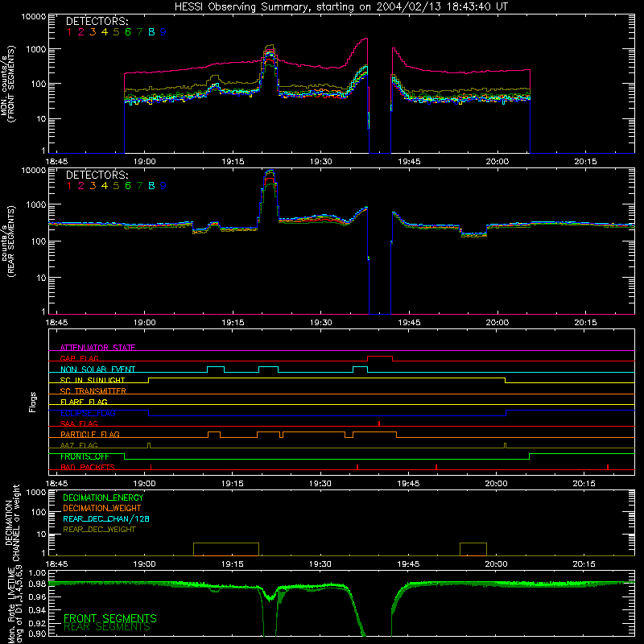Click "19:45" tick under the Flags plot
The image size is (644, 644).
pos(408,484)
